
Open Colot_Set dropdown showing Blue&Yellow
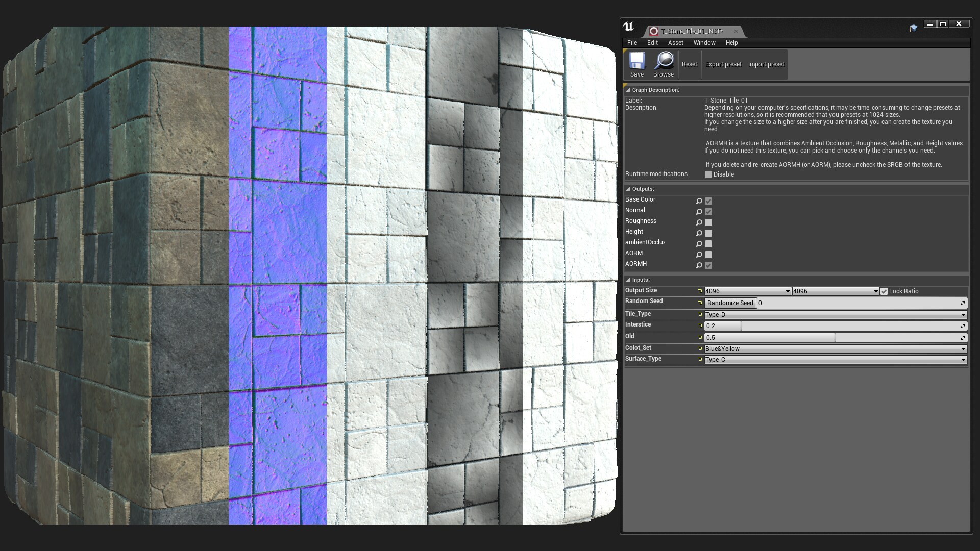click(x=835, y=349)
